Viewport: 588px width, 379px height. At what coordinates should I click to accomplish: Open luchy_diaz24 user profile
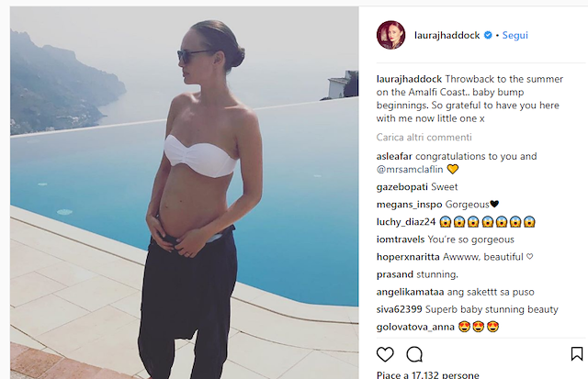[406, 222]
